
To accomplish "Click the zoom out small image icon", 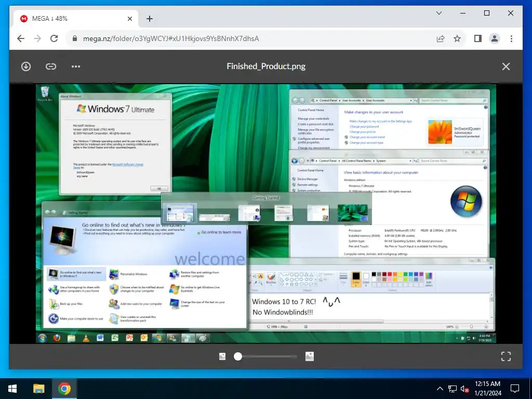I will [x=222, y=356].
